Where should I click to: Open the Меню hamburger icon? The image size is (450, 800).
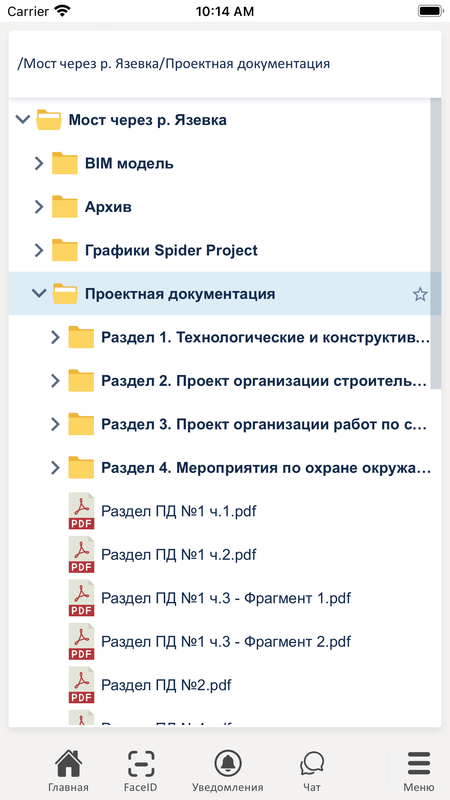(419, 764)
